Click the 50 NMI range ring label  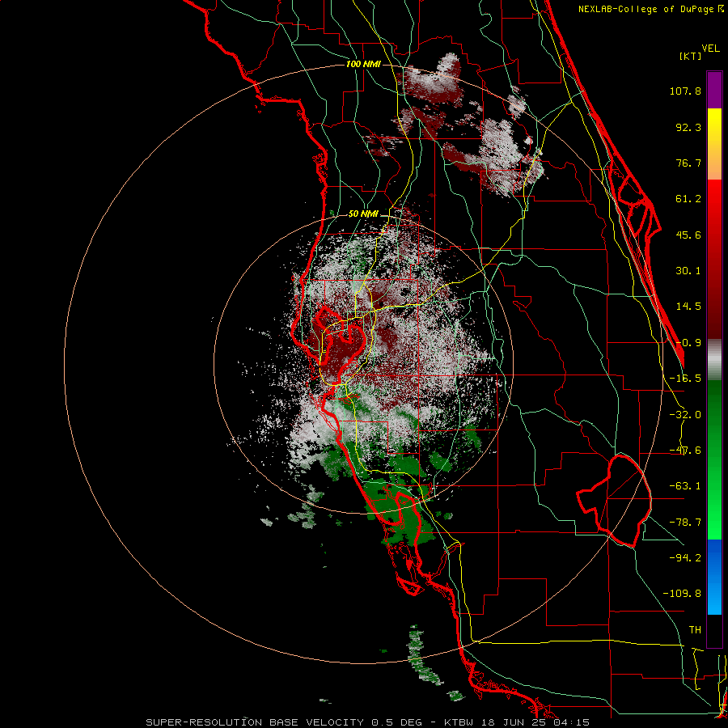pyautogui.click(x=363, y=214)
